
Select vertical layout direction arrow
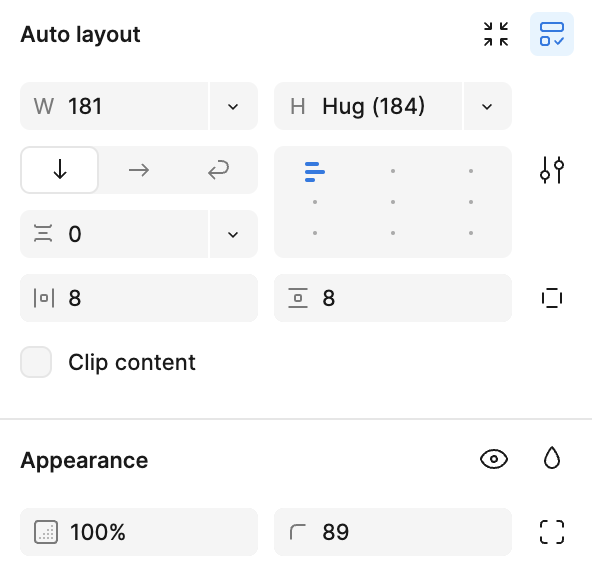pos(60,170)
